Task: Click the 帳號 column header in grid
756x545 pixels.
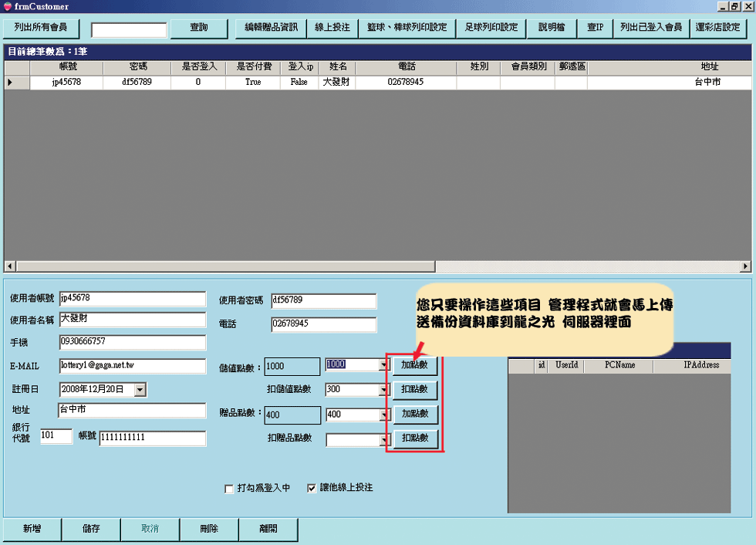Action: pos(67,67)
